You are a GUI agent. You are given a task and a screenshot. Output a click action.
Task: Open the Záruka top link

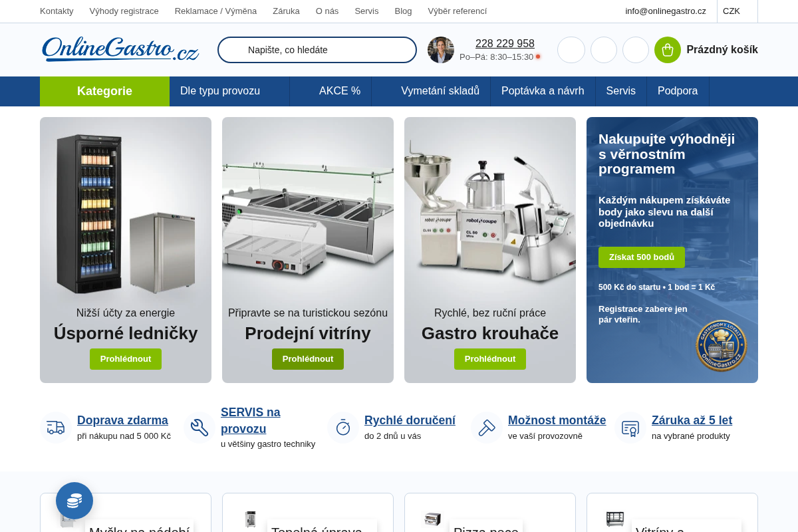286,11
